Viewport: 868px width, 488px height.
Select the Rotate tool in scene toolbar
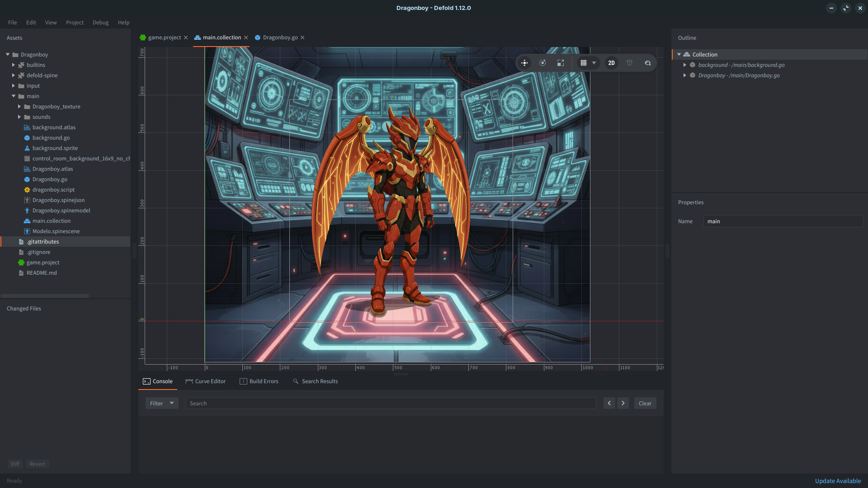pyautogui.click(x=542, y=63)
